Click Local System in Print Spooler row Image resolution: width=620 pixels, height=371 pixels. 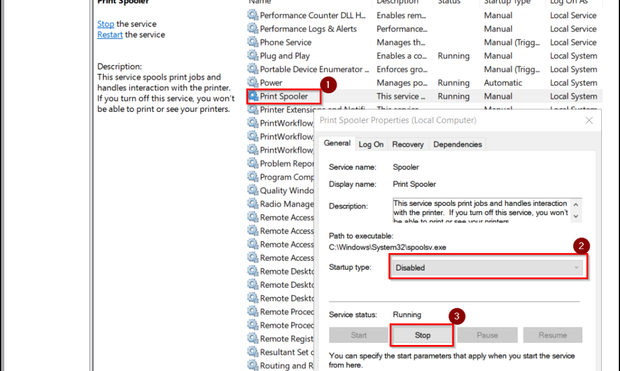(x=573, y=96)
